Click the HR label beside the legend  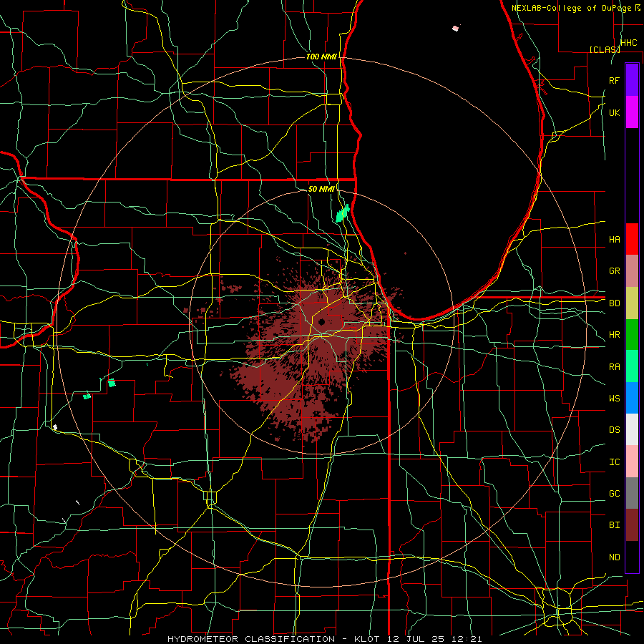615,335
